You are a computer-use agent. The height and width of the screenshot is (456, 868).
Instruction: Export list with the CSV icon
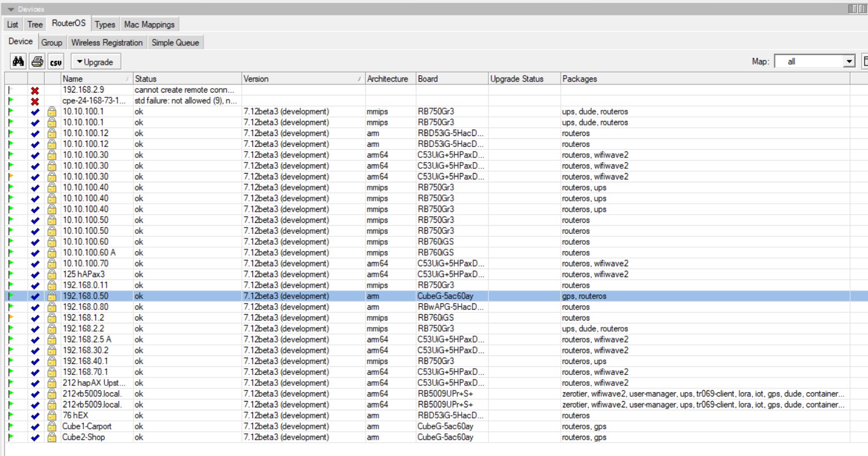[x=56, y=61]
